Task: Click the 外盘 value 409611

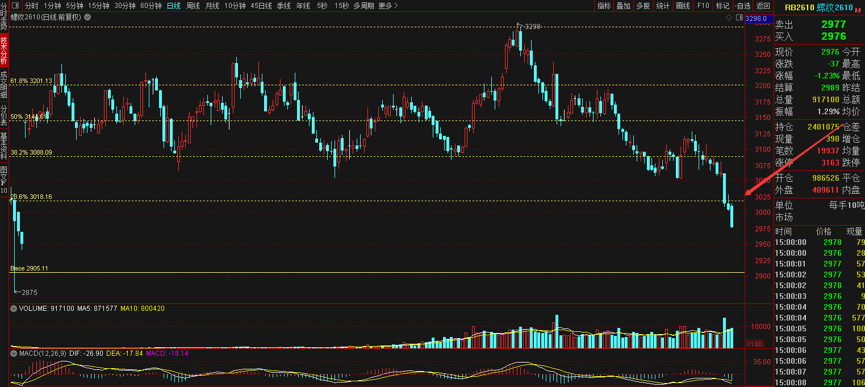Action: click(x=826, y=190)
